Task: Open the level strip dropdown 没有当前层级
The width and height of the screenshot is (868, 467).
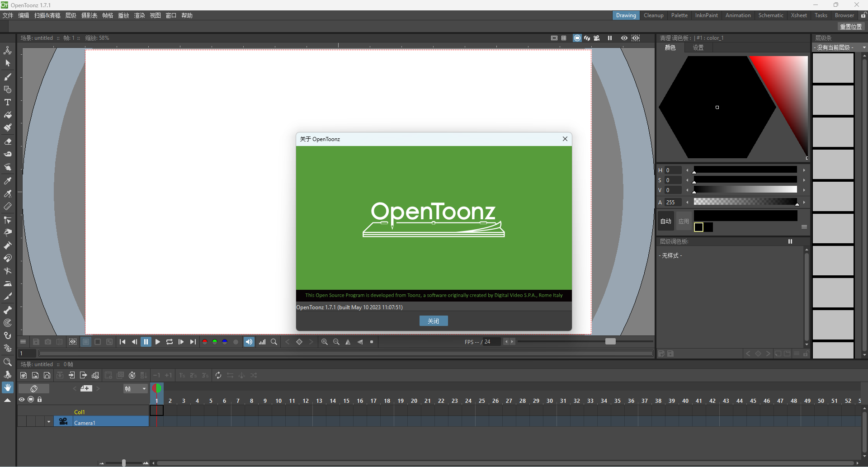Action: [x=839, y=47]
